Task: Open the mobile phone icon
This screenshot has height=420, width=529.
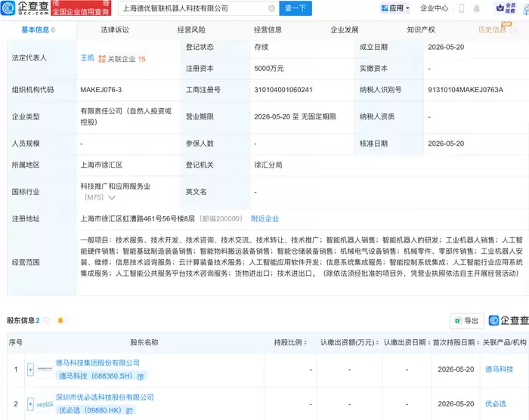Action: (x=462, y=8)
